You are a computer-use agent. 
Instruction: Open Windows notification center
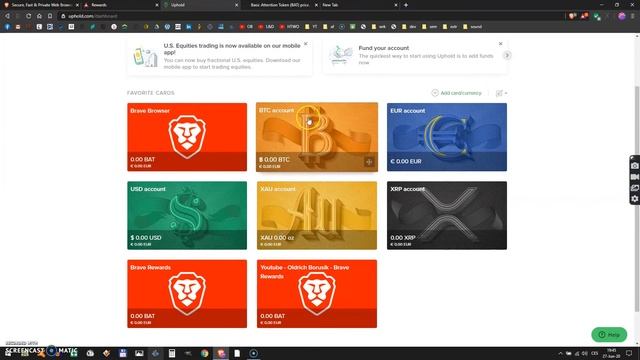point(629,353)
